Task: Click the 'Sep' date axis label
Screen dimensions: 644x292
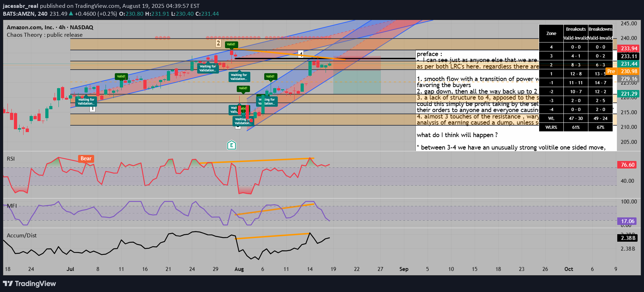Action: coord(404,269)
